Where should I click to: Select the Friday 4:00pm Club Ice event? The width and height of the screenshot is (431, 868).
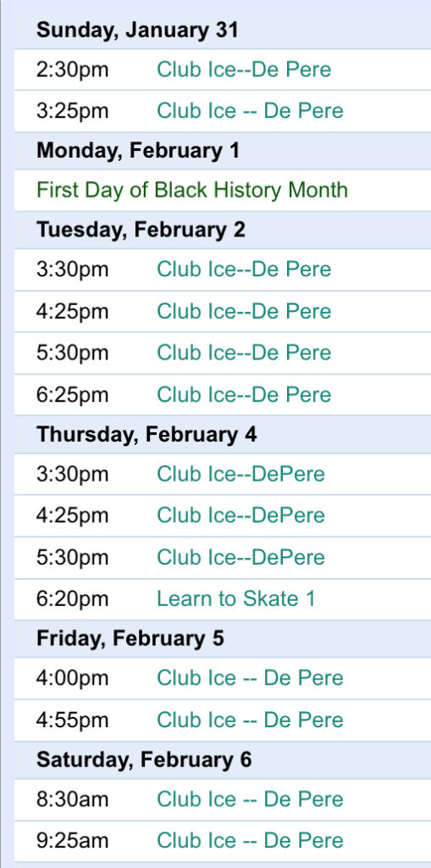pos(250,678)
